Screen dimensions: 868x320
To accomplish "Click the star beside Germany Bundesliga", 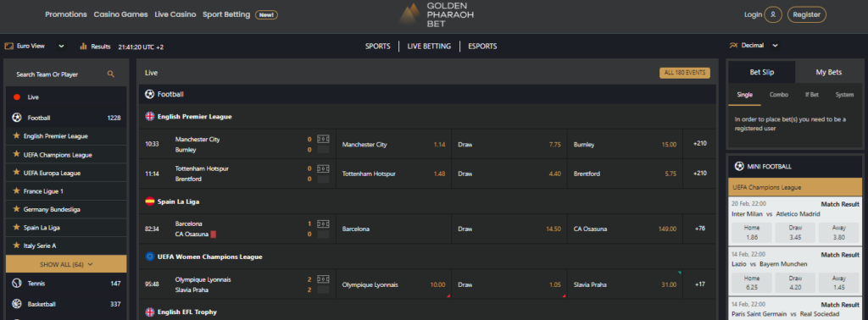I will tap(16, 209).
